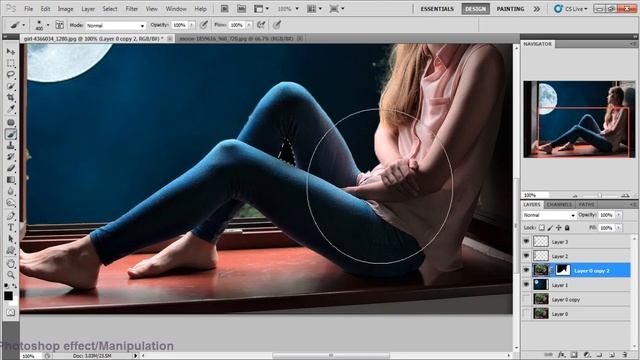640x360 pixels.
Task: Select the Clone Stamp tool
Action: (11, 145)
